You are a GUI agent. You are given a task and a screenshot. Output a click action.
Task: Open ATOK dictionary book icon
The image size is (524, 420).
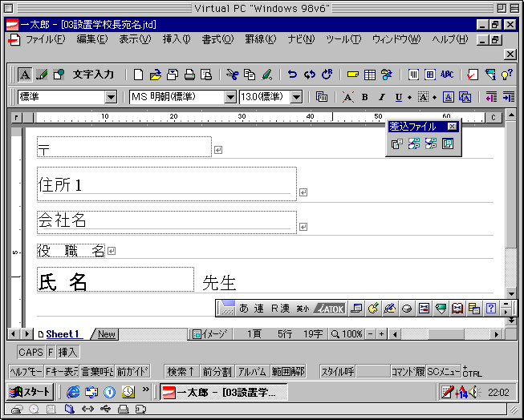click(457, 308)
